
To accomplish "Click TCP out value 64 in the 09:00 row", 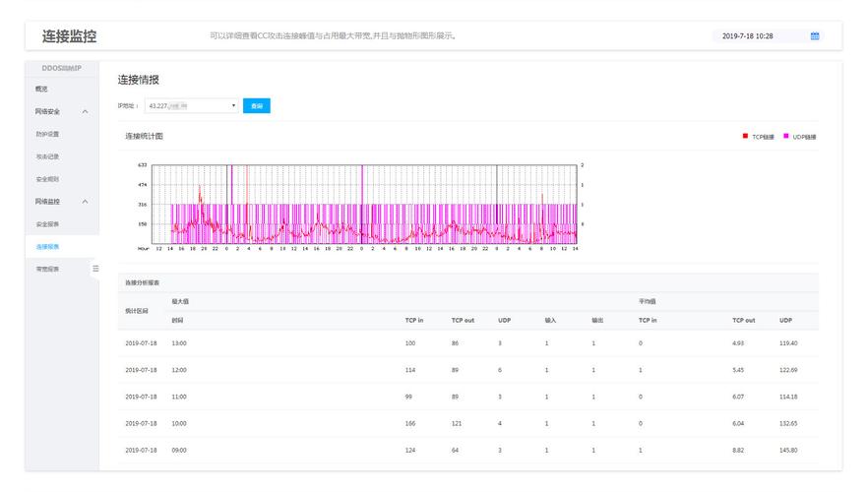I will click(455, 451).
